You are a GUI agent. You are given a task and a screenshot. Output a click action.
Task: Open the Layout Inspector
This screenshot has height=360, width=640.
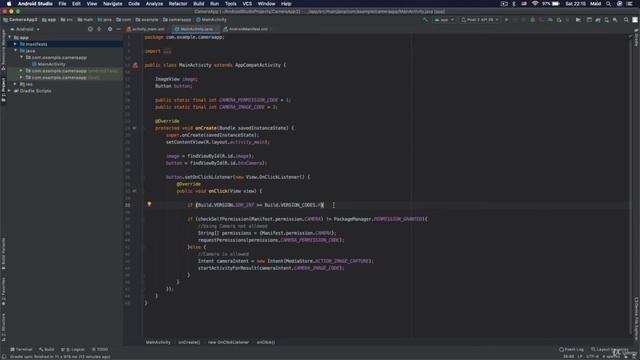tap(610, 349)
